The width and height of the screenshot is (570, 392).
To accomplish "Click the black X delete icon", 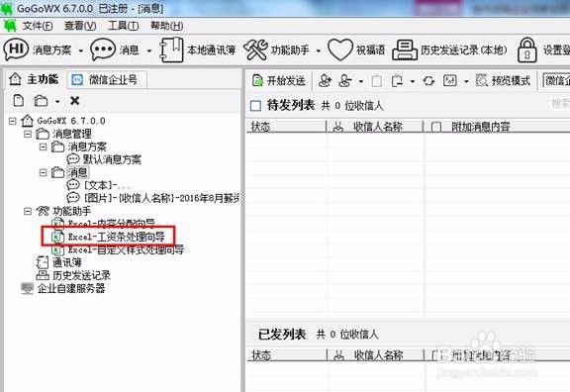I will 74,100.
